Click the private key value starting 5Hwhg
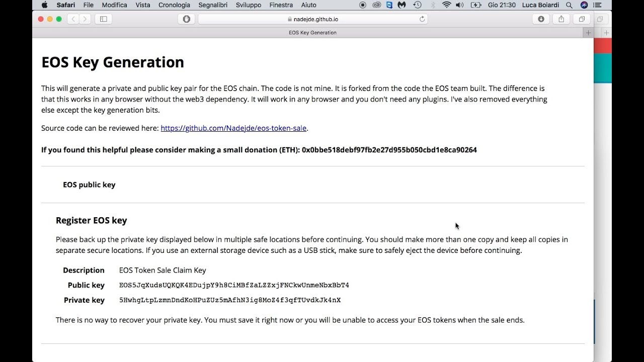 click(x=230, y=300)
